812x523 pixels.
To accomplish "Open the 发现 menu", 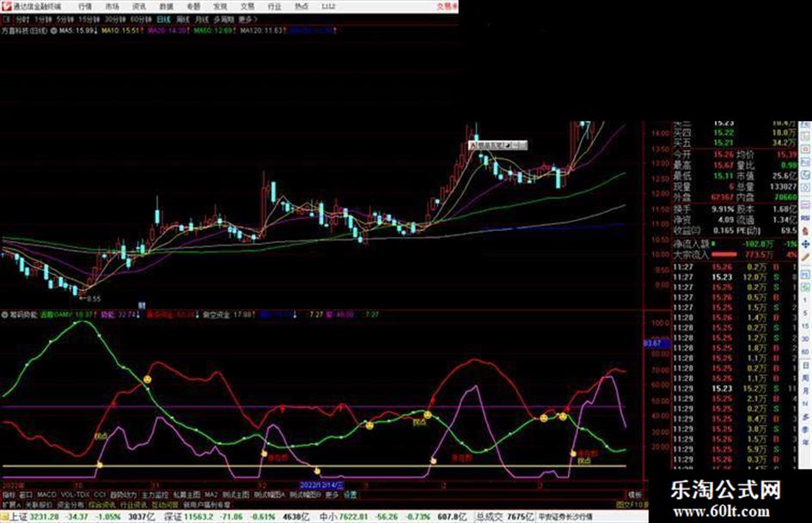I will [x=220, y=6].
